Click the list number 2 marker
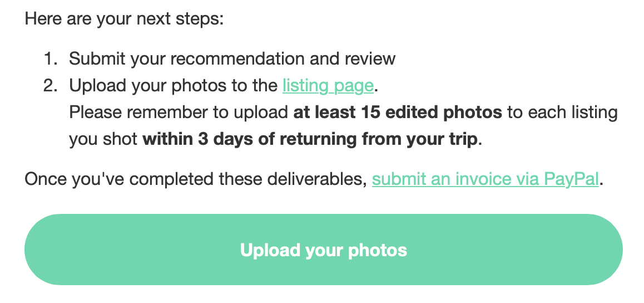The height and width of the screenshot is (303, 644). click(50, 86)
